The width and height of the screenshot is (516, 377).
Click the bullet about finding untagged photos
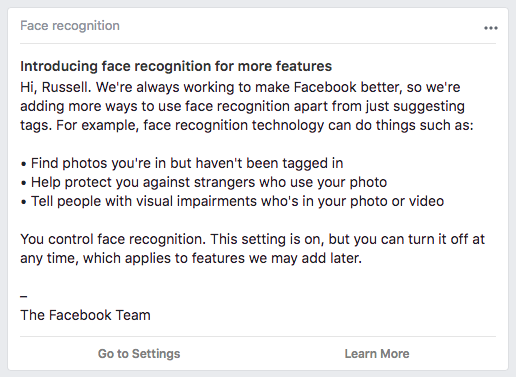click(x=182, y=163)
